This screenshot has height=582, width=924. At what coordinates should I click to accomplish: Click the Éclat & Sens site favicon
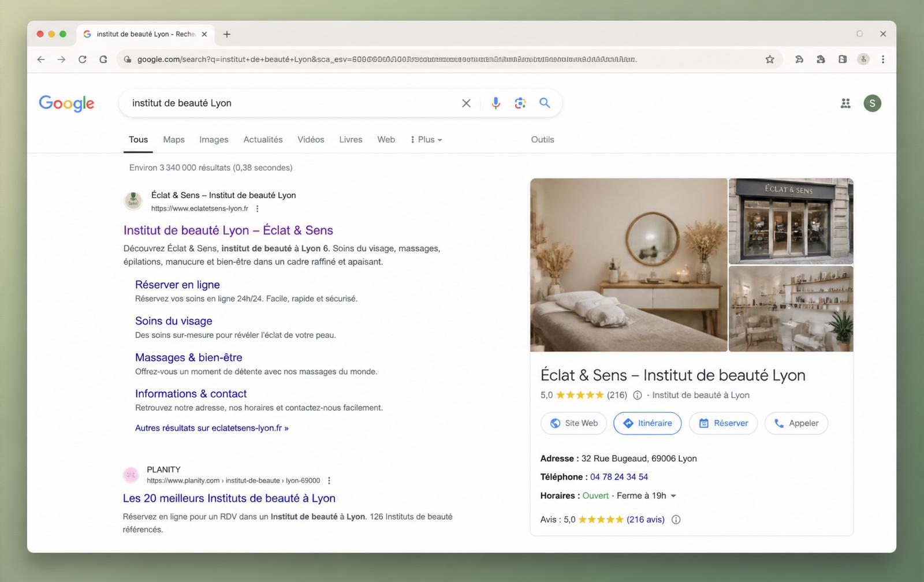tap(133, 201)
